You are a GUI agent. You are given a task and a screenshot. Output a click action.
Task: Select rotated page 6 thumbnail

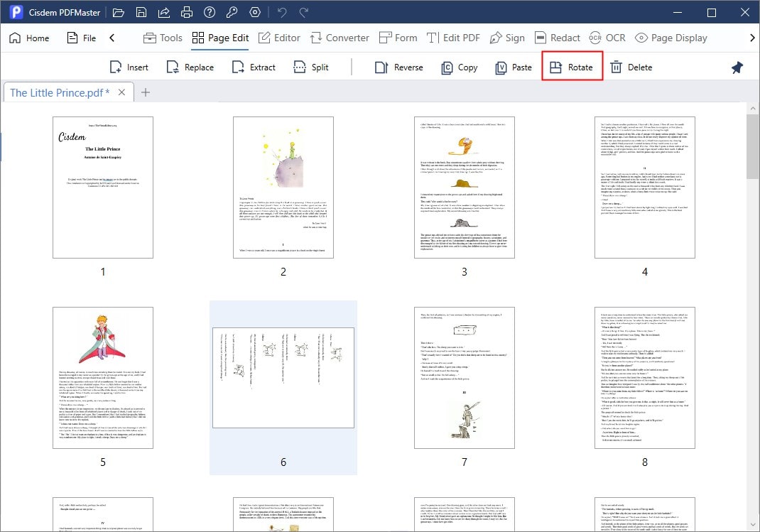(283, 378)
